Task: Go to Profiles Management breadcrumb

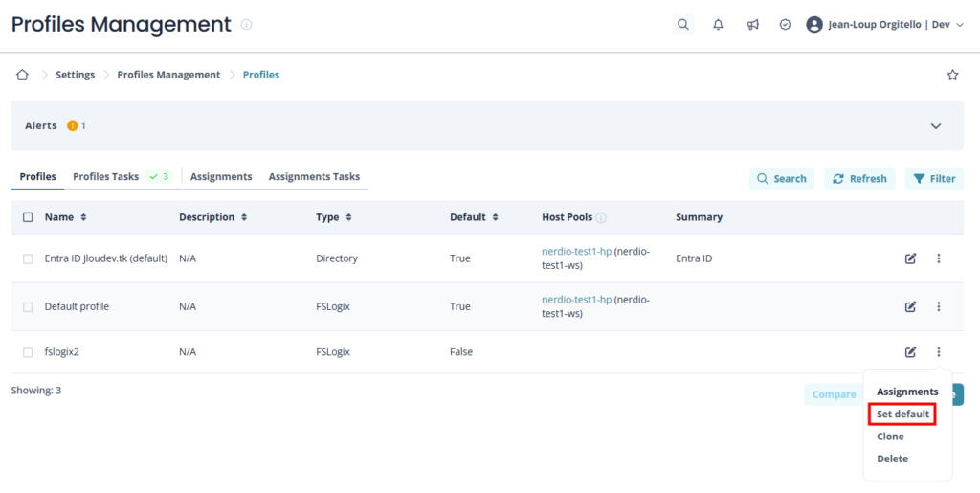Action: (168, 75)
